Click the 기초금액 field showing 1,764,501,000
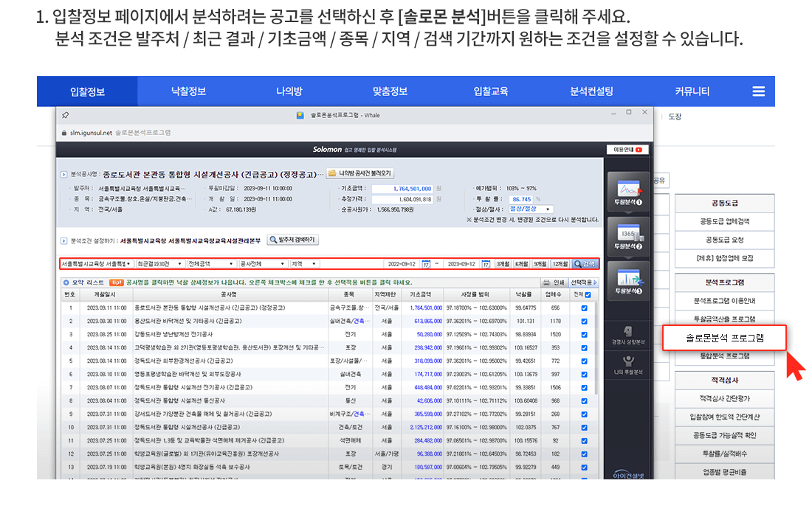812x531 pixels. [x=402, y=189]
